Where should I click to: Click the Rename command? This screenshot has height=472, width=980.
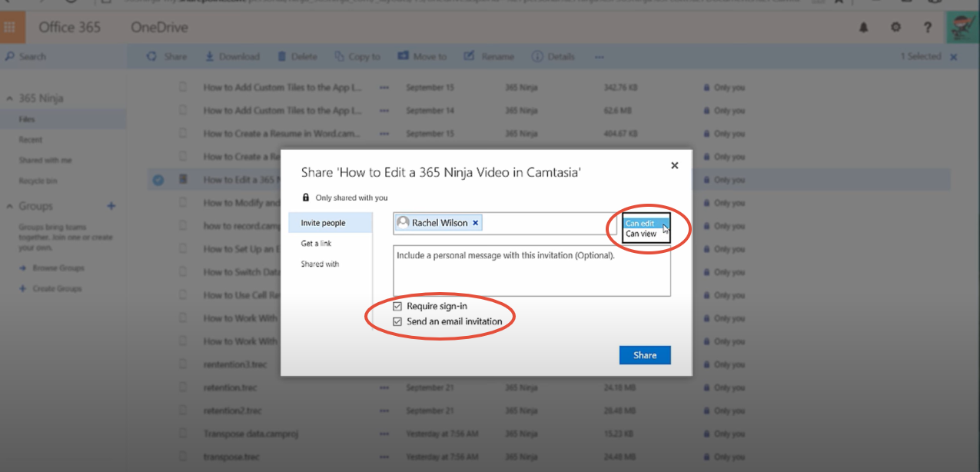pyautogui.click(x=489, y=57)
